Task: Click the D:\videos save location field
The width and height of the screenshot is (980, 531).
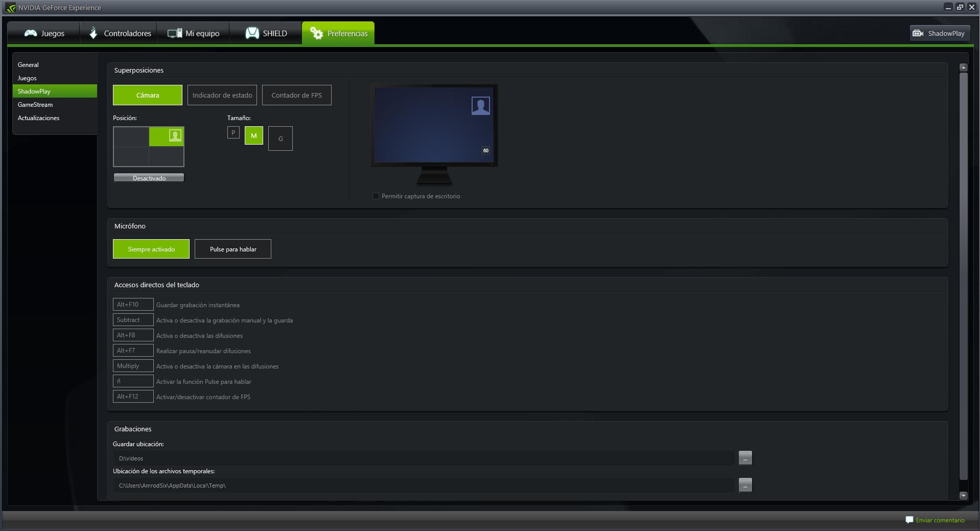Action: [424, 458]
